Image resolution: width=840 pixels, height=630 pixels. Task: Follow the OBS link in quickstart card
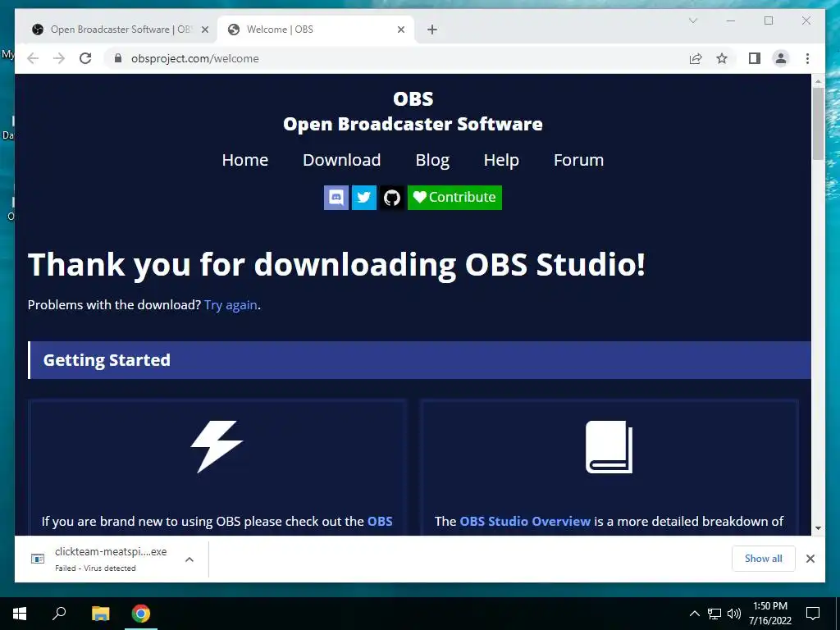[x=380, y=521]
